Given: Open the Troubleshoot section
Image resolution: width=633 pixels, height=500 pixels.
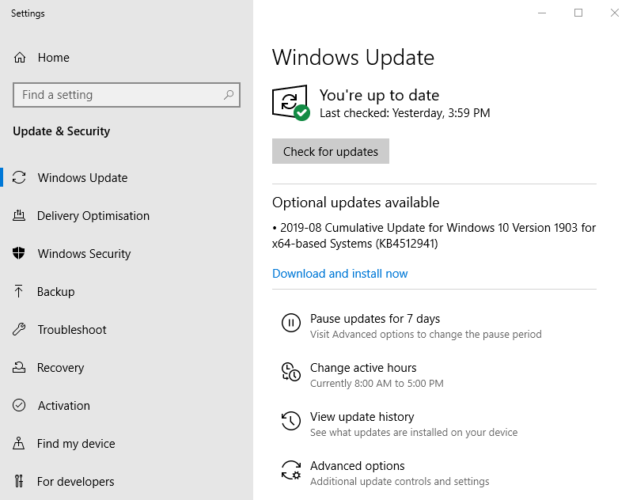Looking at the screenshot, I should pyautogui.click(x=72, y=329).
